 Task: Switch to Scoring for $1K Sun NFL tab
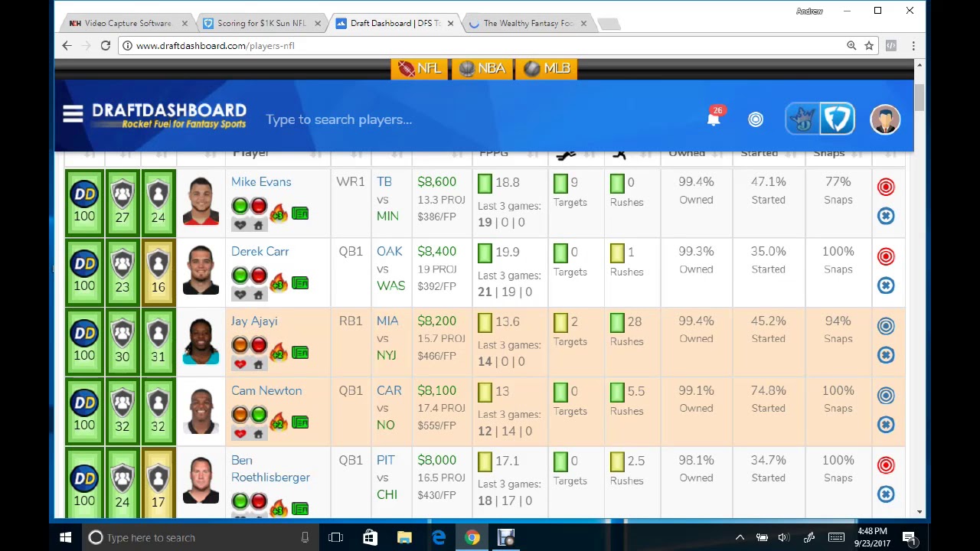click(261, 23)
